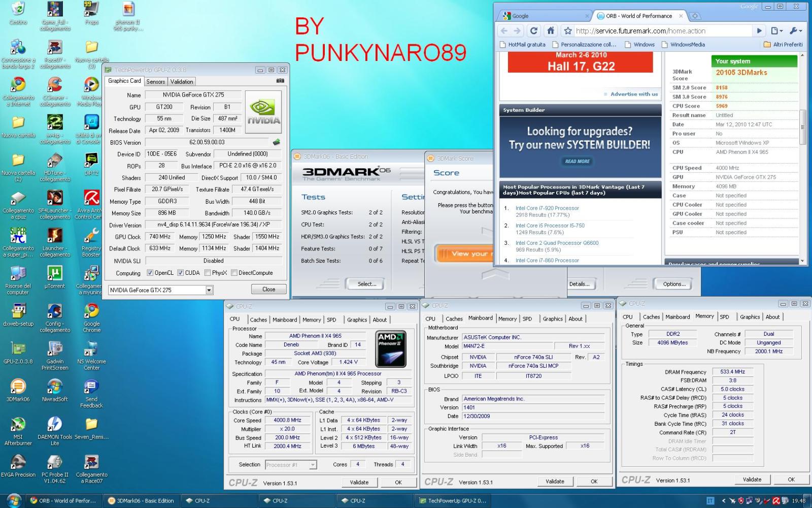Expand GPU selection dropdown in GPU-Z

(209, 290)
